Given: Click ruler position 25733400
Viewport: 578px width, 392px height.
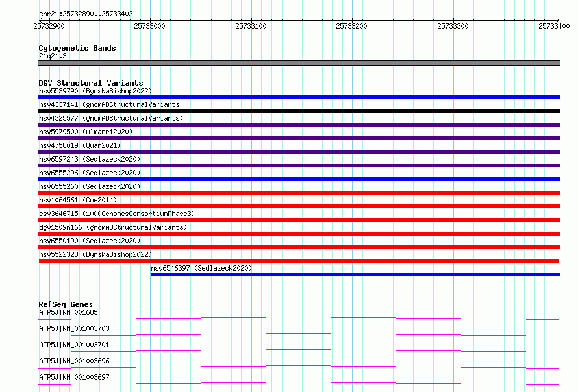Looking at the screenshot, I should click(554, 26).
